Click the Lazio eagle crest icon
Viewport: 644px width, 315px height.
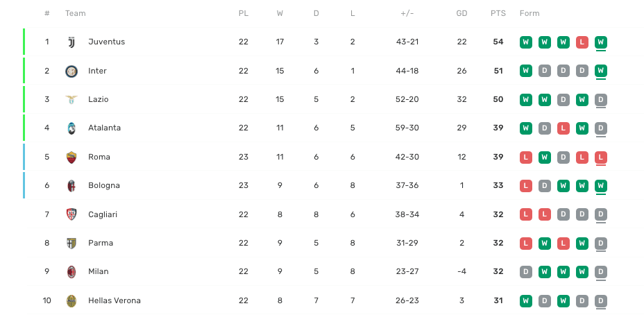tap(71, 99)
